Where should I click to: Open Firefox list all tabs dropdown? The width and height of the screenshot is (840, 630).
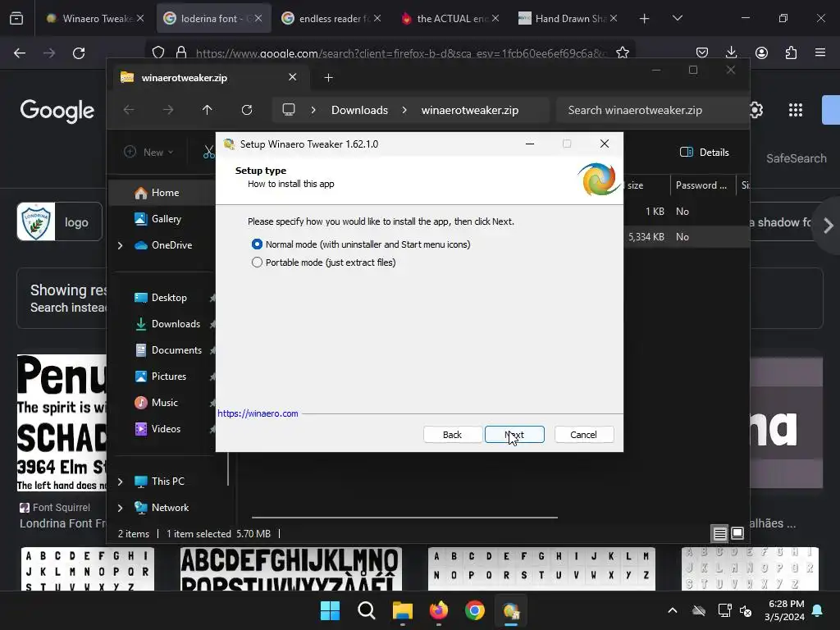[677, 18]
